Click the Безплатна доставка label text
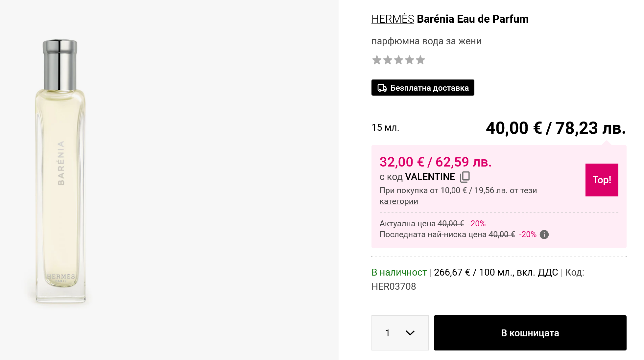Image resolution: width=644 pixels, height=360 pixels. (429, 88)
